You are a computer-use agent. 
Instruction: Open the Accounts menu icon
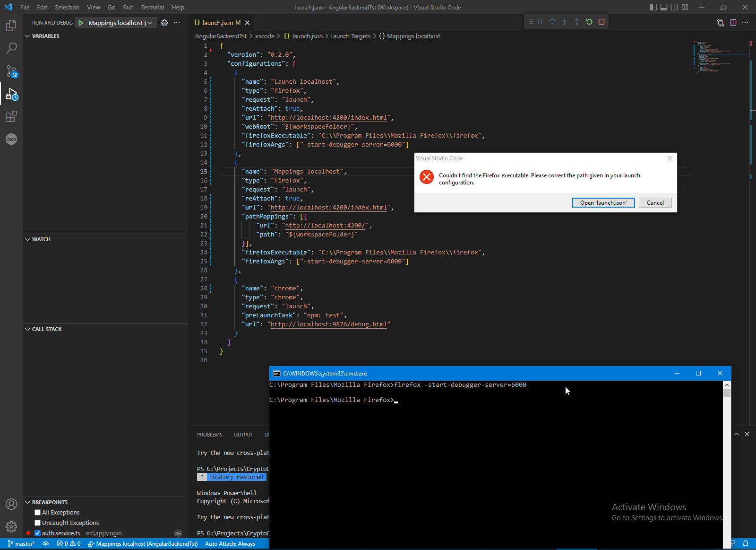[x=11, y=504]
